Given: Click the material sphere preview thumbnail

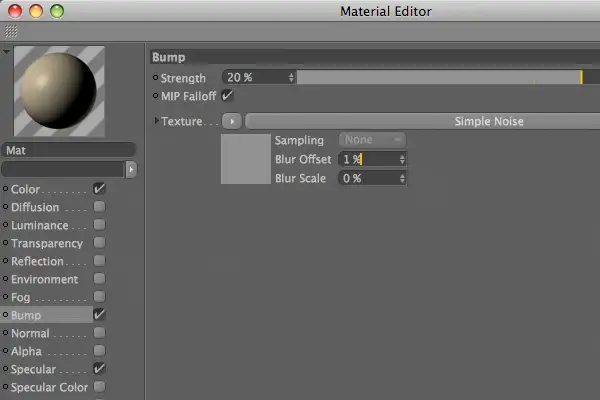Looking at the screenshot, I should (x=59, y=91).
